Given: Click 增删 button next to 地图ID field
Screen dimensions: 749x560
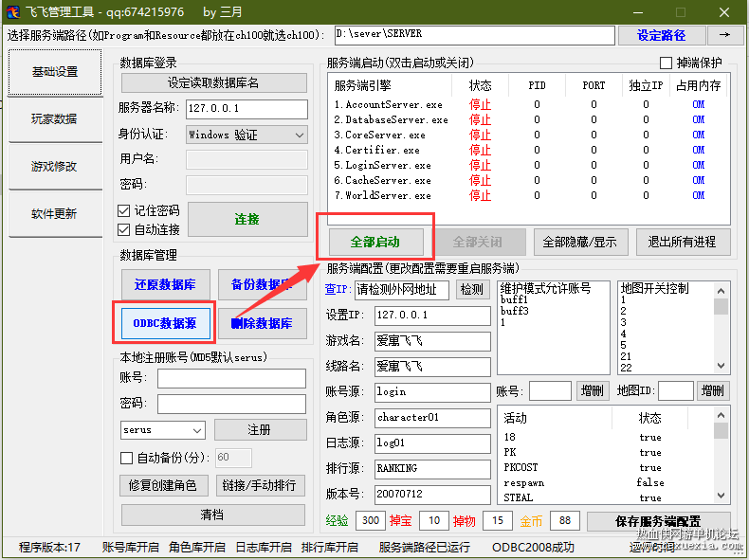Looking at the screenshot, I should click(713, 390).
